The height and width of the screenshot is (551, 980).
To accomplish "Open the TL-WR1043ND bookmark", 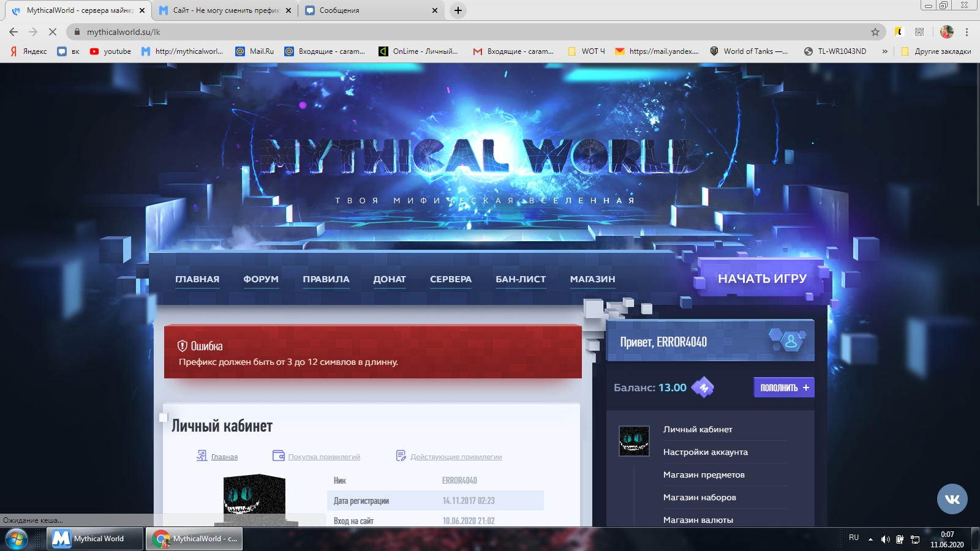I will (835, 51).
